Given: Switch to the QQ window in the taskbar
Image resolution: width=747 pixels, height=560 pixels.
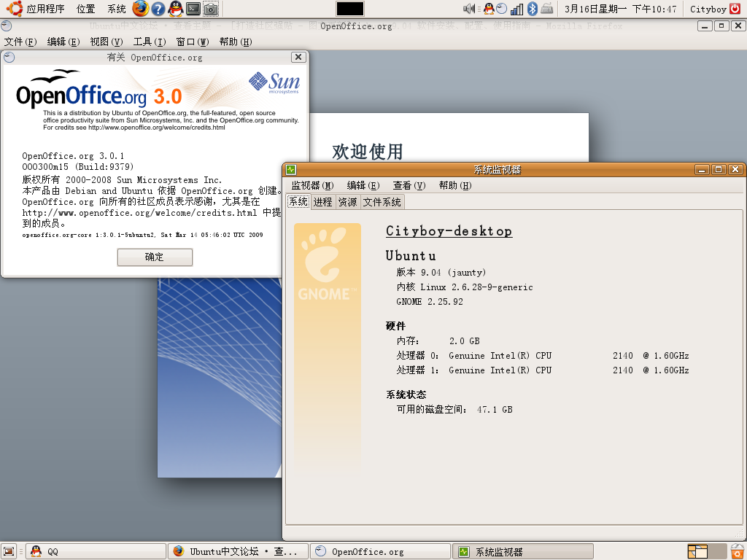Looking at the screenshot, I should [96, 551].
